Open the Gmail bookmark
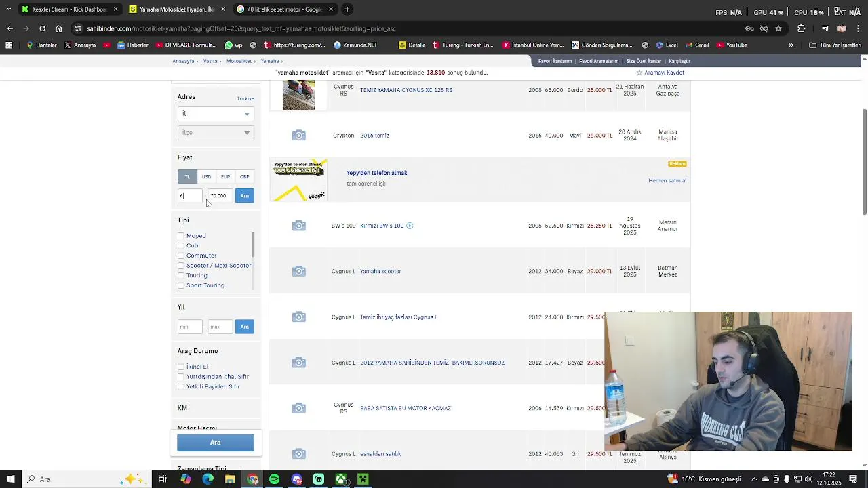The height and width of the screenshot is (488, 868). coord(696,45)
